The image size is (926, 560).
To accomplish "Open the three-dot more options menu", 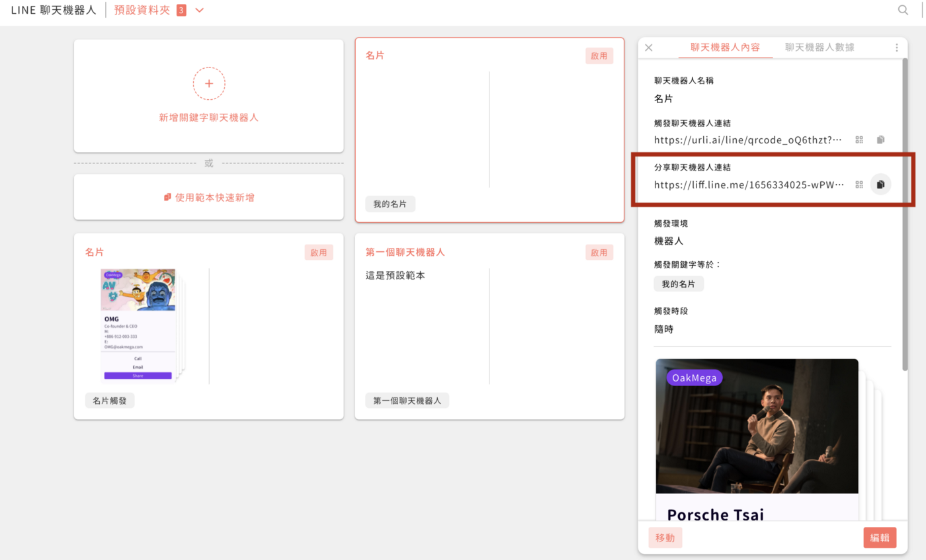I will point(897,48).
